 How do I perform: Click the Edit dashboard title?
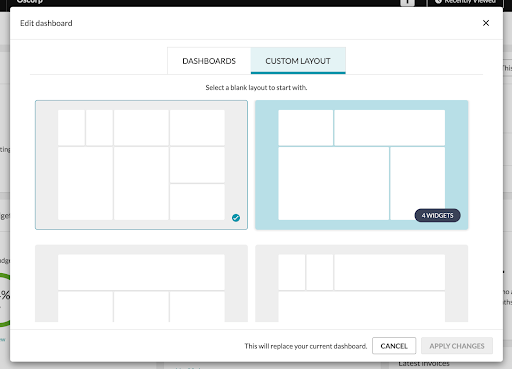coord(46,23)
